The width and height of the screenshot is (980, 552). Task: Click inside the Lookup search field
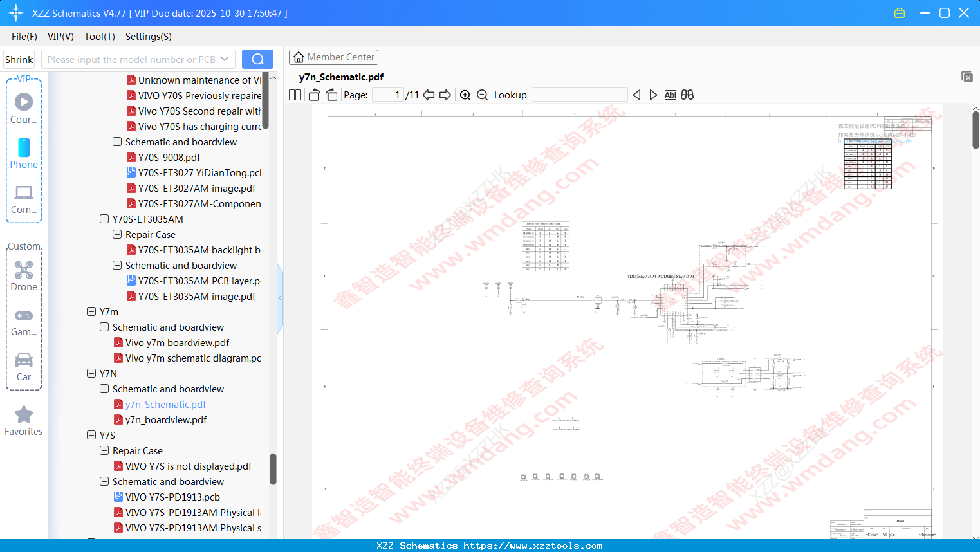click(579, 95)
